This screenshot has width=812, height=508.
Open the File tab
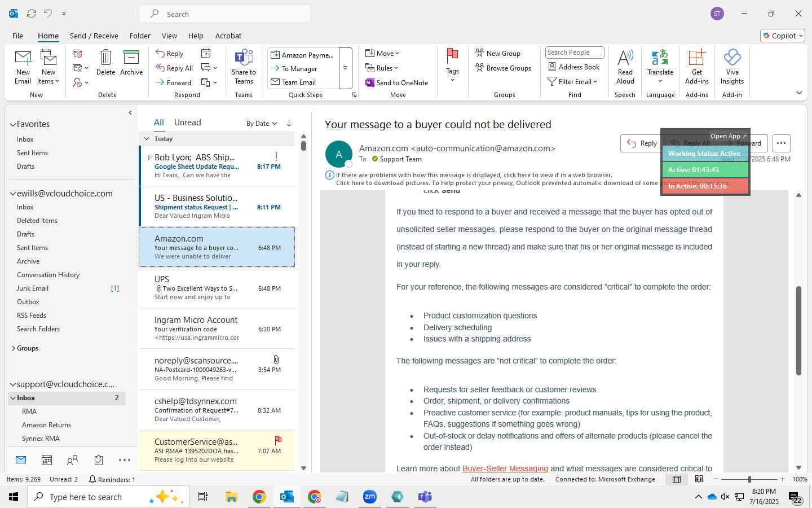(17, 36)
